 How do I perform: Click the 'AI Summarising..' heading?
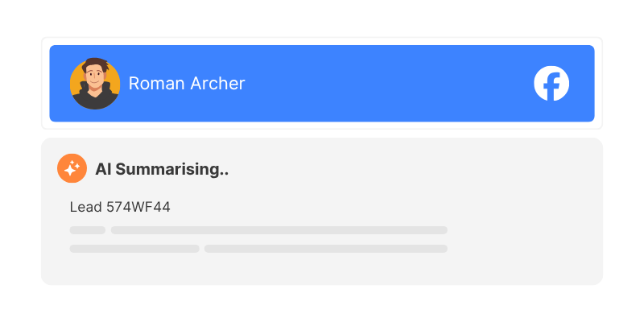point(162,169)
